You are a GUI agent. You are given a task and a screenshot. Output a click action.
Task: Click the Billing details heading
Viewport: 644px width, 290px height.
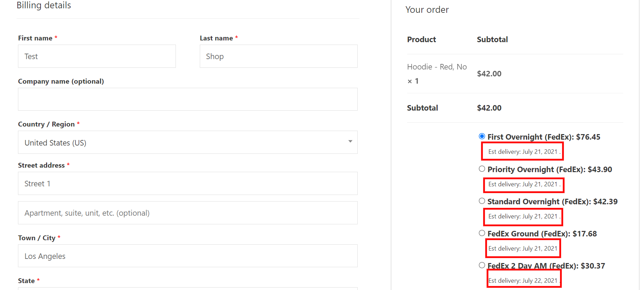(x=44, y=6)
